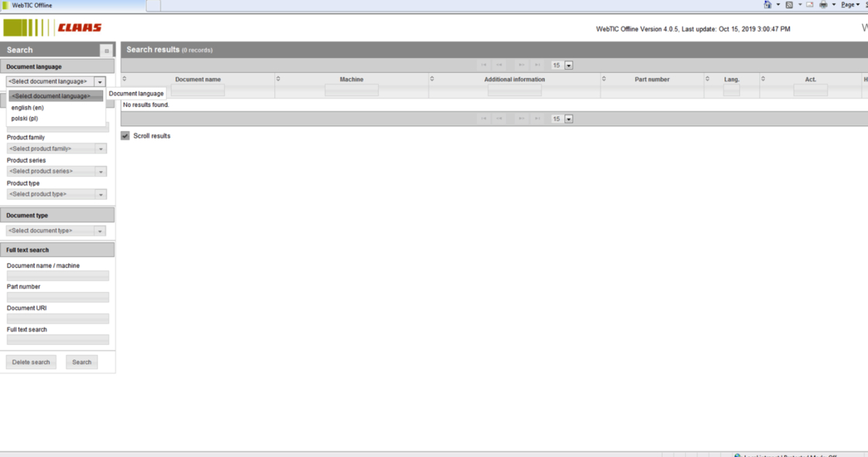Click the RSS feeds icon in browser toolbar
Image resolution: width=868 pixels, height=457 pixels.
[x=790, y=5]
